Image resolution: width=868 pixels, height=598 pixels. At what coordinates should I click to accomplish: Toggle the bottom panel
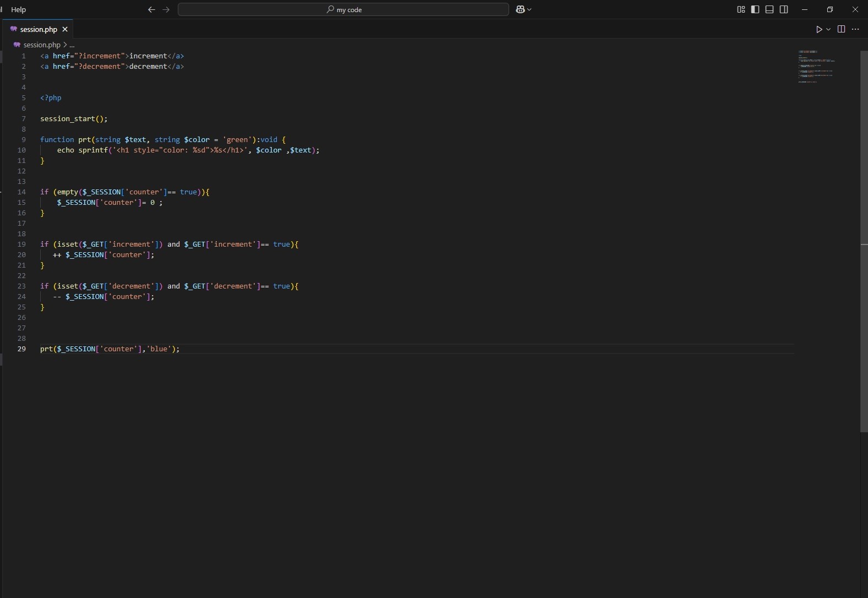(x=769, y=9)
